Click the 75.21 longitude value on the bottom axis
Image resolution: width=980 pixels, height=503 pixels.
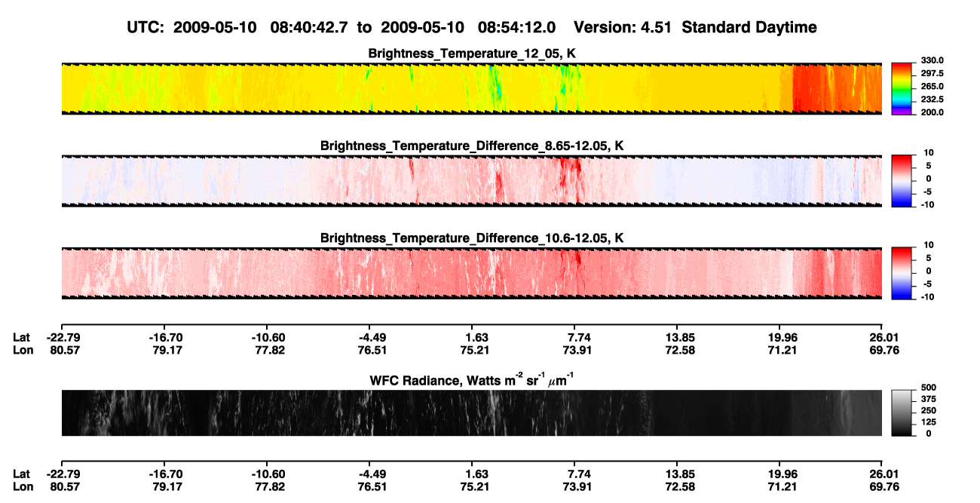coord(473,486)
